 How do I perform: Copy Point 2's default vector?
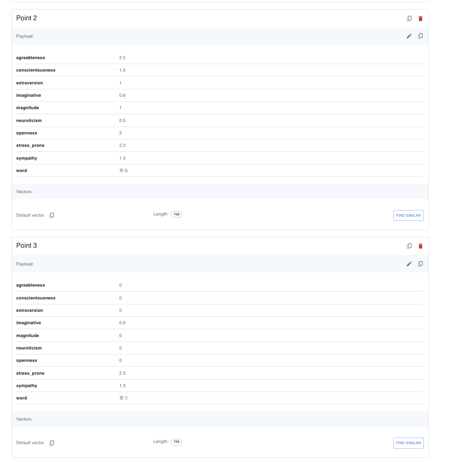tap(52, 215)
